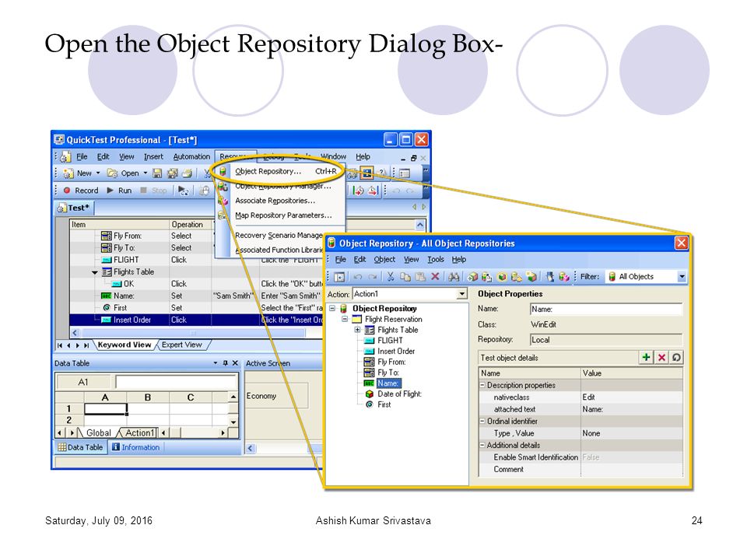Select the Global sheet tab in Data Table
This screenshot has width=747, height=560.
[98, 433]
